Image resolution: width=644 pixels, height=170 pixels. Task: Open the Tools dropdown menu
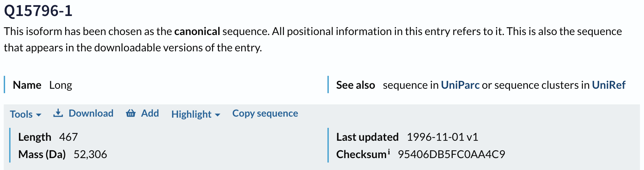click(x=21, y=114)
